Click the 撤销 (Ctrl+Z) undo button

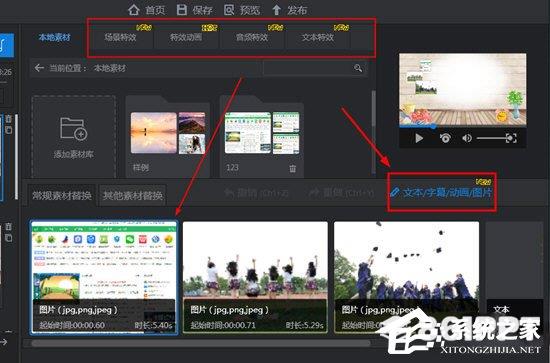256,193
